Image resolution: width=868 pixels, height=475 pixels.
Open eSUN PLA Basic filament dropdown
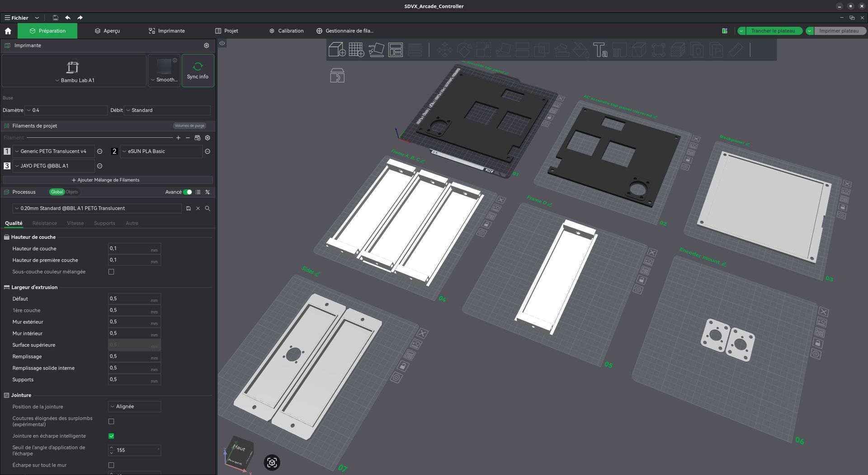[x=161, y=152]
